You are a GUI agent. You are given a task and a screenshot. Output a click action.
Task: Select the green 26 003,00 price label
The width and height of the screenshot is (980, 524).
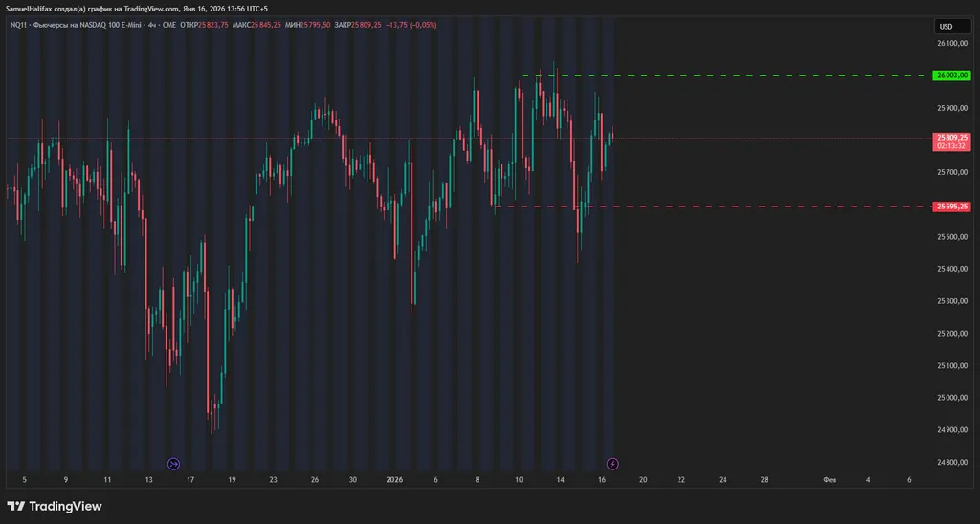pyautogui.click(x=952, y=75)
